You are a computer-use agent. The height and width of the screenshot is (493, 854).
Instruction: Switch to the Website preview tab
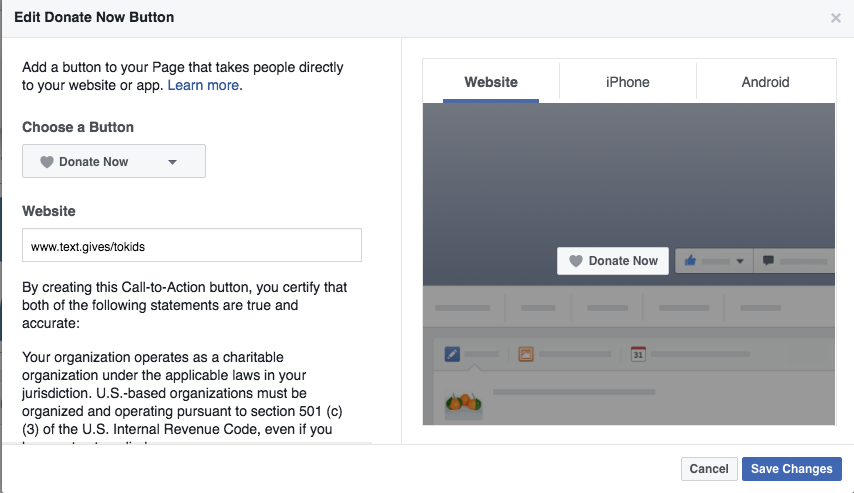coord(491,82)
